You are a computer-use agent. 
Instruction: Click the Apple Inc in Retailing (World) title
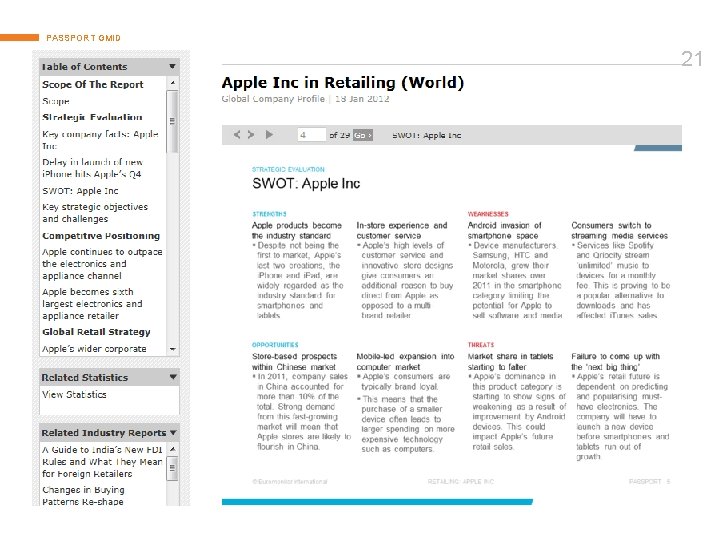343,83
